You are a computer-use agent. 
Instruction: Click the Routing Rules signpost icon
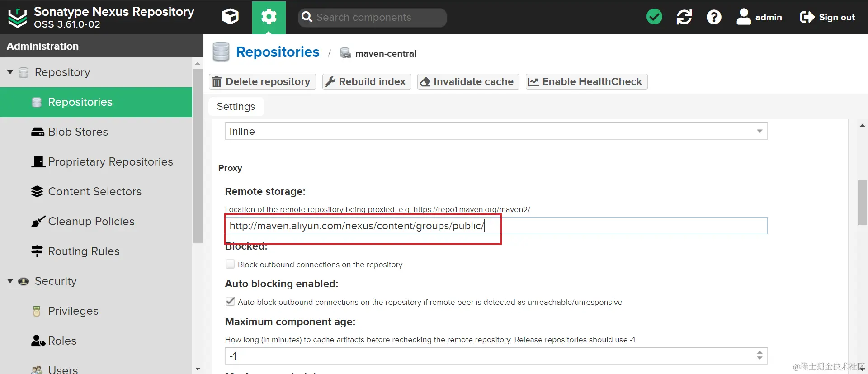tap(37, 251)
